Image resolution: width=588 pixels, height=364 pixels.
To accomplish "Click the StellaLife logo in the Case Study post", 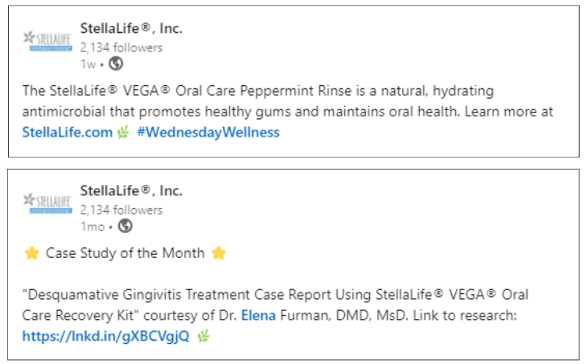I will 49,202.
